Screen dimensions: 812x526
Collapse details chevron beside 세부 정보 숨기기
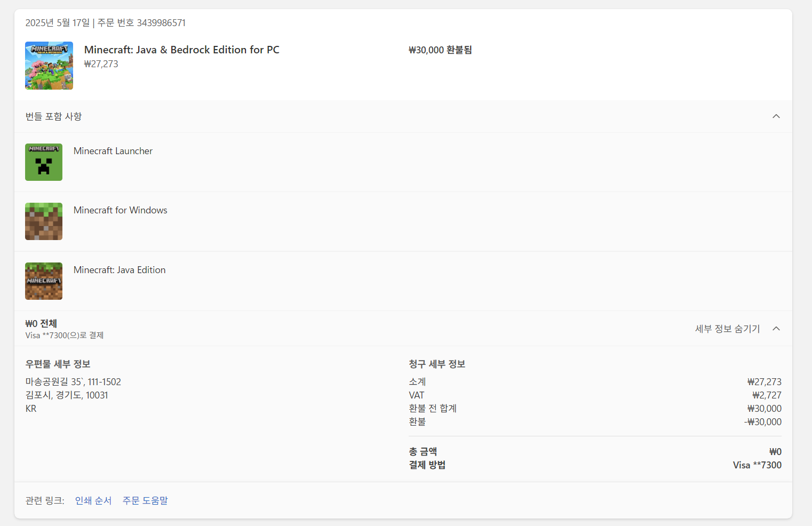pos(776,329)
